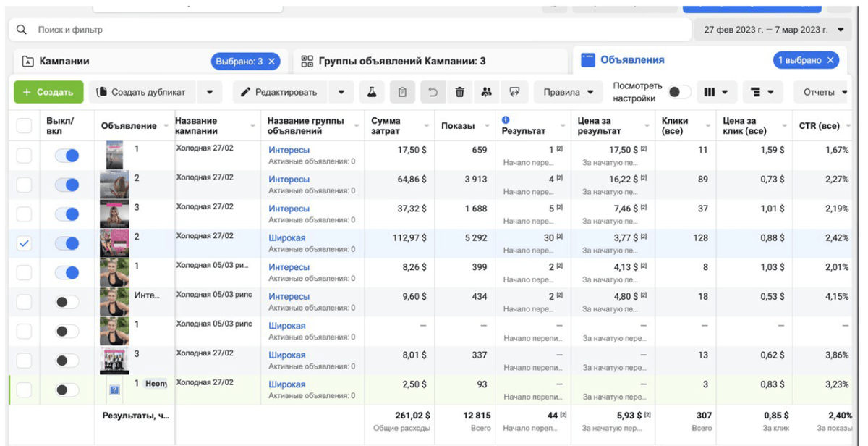The width and height of the screenshot is (868, 446).
Task: Switch to the 'Объявления' tab
Action: 632,60
